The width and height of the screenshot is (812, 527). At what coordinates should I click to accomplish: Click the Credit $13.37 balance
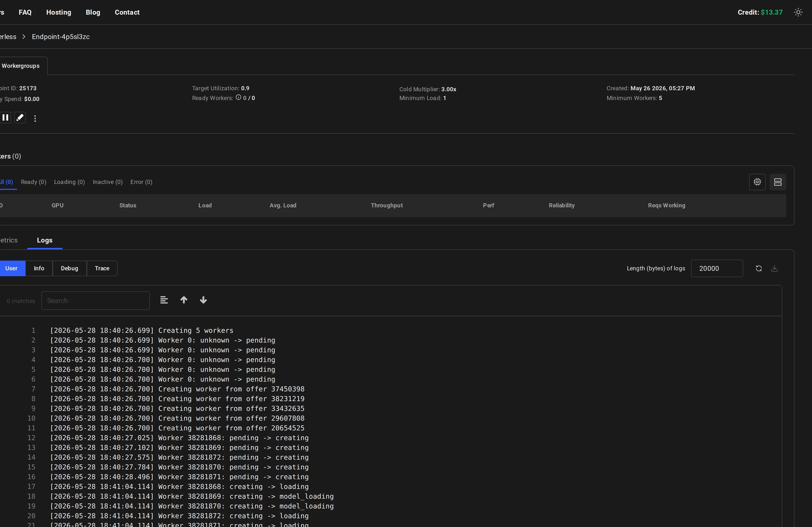click(x=760, y=12)
